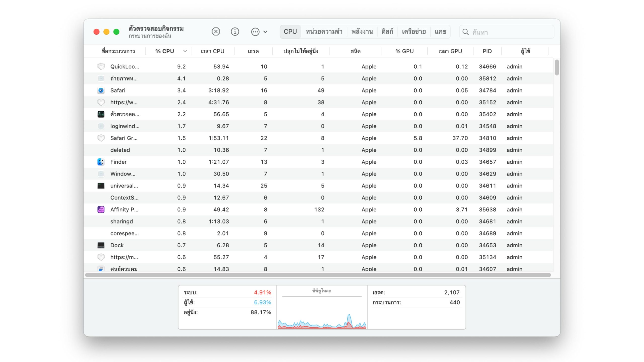The width and height of the screenshot is (644, 362).
Task: Open the ดิสก์ tab
Action: (x=387, y=32)
